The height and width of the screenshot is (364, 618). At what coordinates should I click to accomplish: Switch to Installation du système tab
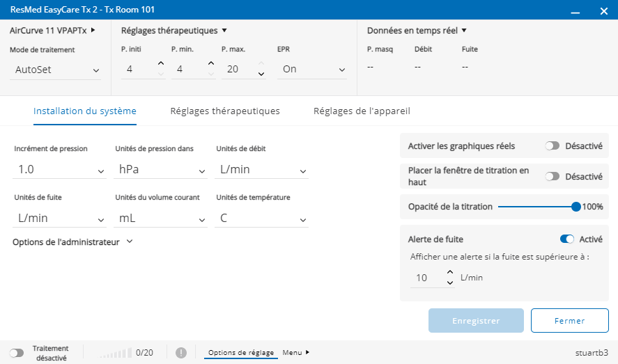85,111
